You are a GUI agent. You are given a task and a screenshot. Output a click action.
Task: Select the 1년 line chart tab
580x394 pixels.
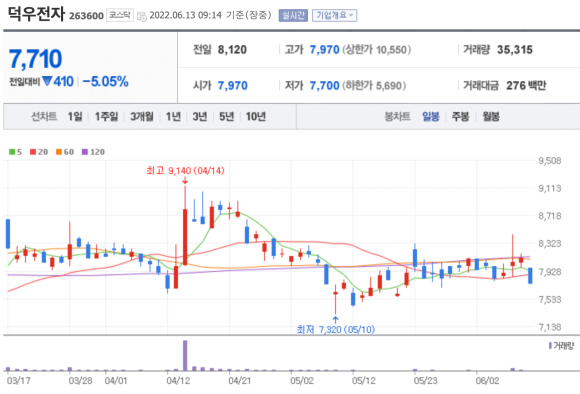click(173, 117)
